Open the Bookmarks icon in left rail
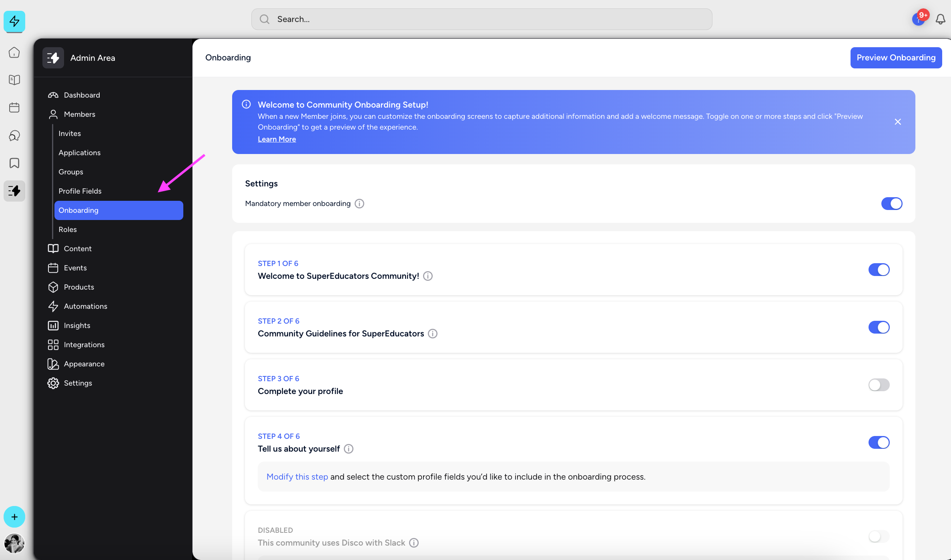Viewport: 951px width, 560px height. [x=14, y=163]
